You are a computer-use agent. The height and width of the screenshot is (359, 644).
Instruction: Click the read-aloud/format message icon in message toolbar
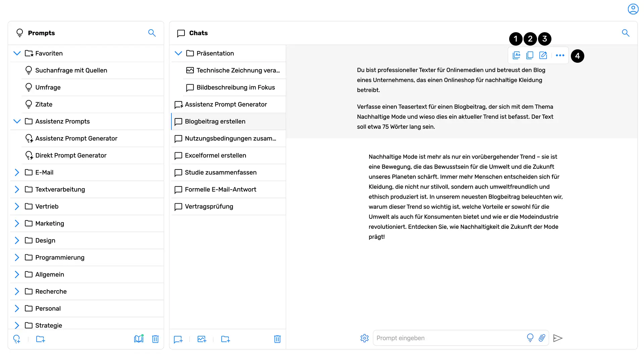coord(517,55)
